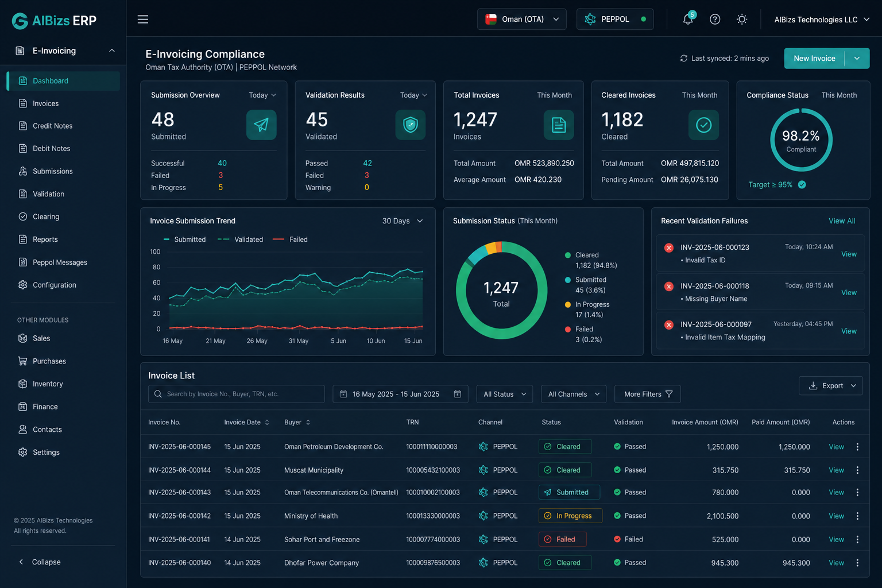Click More Filters button

tap(648, 394)
